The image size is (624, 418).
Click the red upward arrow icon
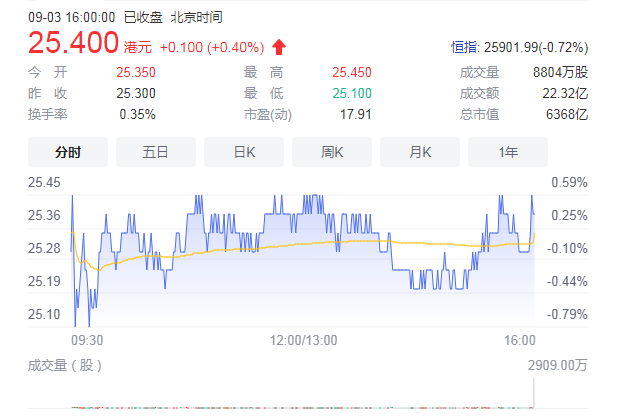[279, 47]
